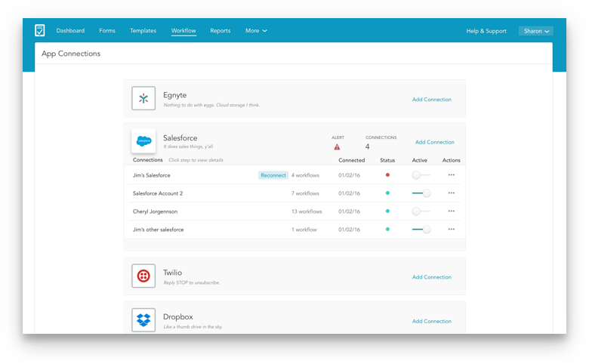Click the connections count 4
Image resolution: width=589 pixels, height=364 pixels.
(x=368, y=147)
